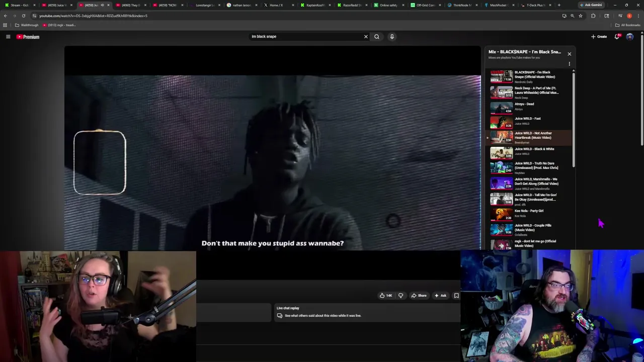Play 'Juice WRLD - Black & White' from playlist

tap(529, 152)
